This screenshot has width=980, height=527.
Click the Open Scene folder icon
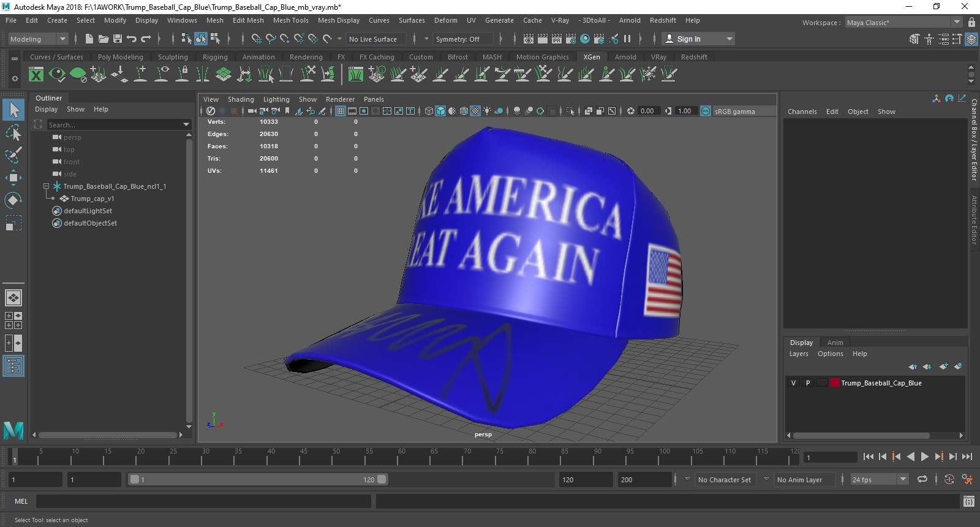pos(104,39)
